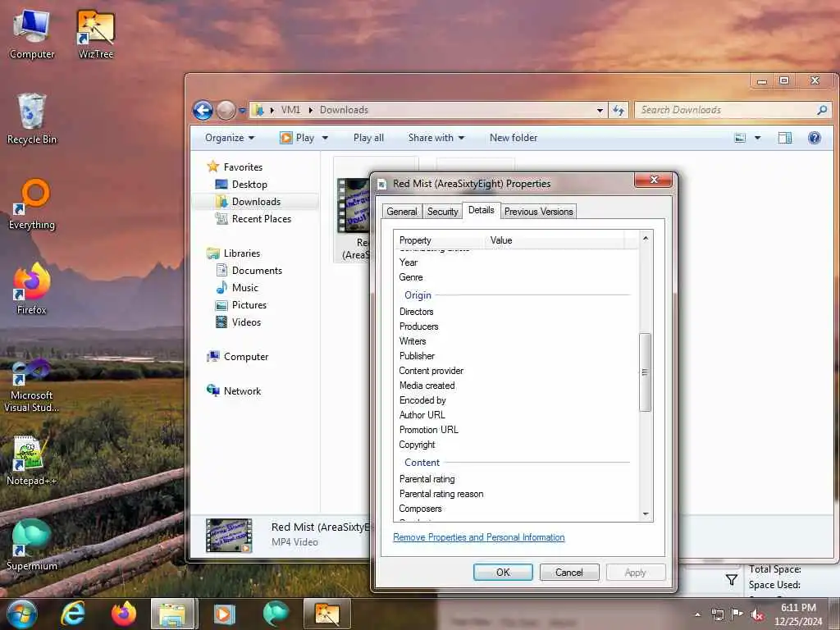Click the network tray icon
This screenshot has height=630, width=840.
pyautogui.click(x=717, y=614)
